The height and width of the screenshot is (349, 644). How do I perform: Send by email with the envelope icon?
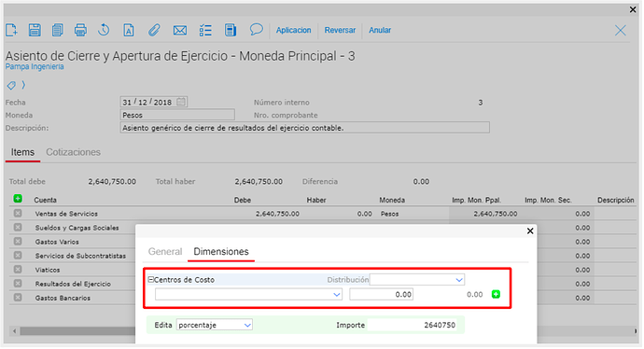(180, 30)
